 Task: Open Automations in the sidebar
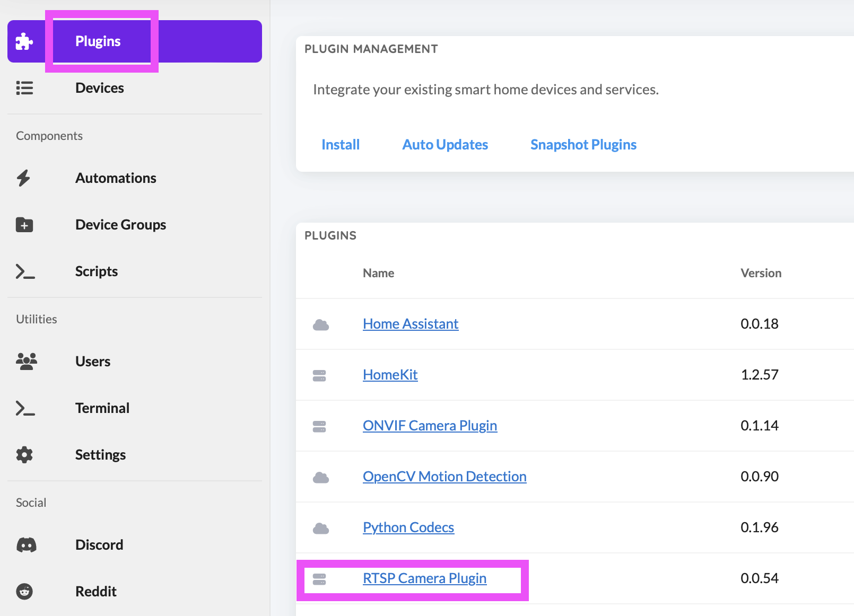point(135,178)
